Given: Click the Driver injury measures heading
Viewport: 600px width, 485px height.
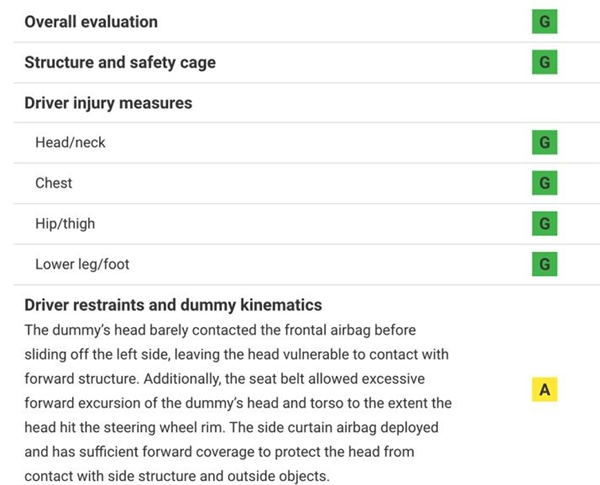Looking at the screenshot, I should [x=107, y=102].
